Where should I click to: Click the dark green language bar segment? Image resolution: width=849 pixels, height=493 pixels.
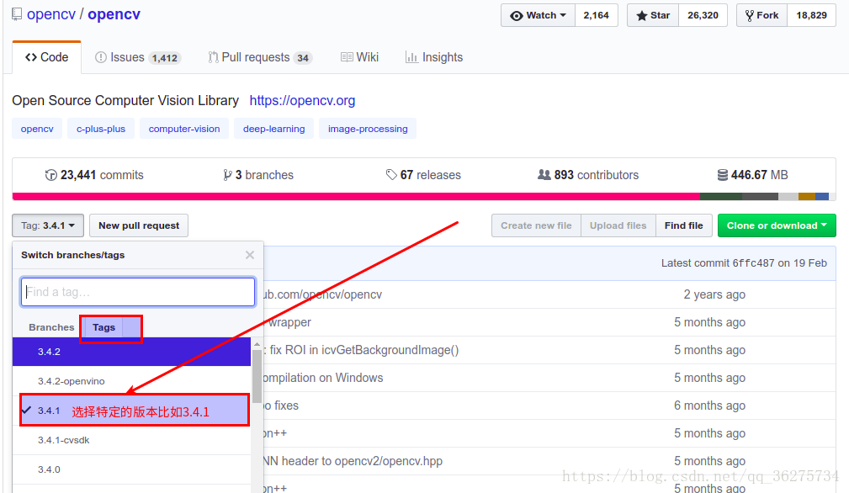(721, 196)
